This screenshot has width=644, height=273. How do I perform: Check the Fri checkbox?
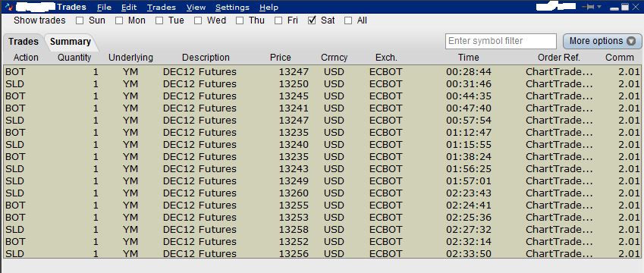click(278, 20)
